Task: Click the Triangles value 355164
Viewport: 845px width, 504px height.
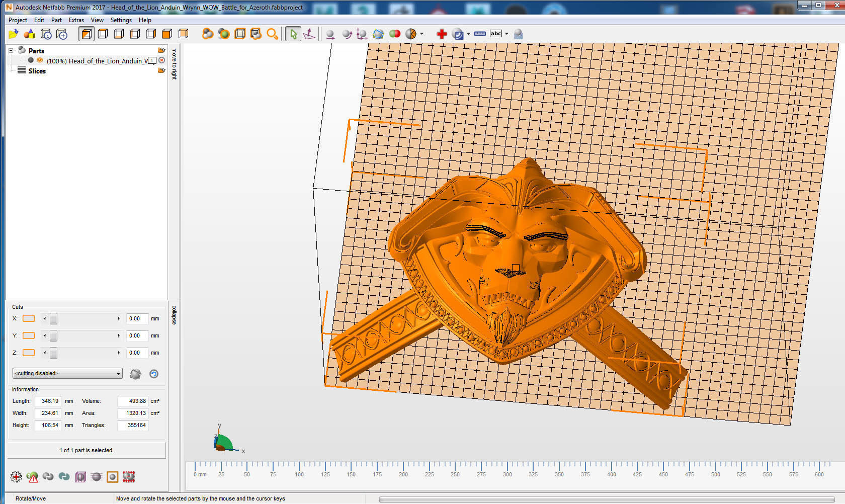Action: coord(133,425)
